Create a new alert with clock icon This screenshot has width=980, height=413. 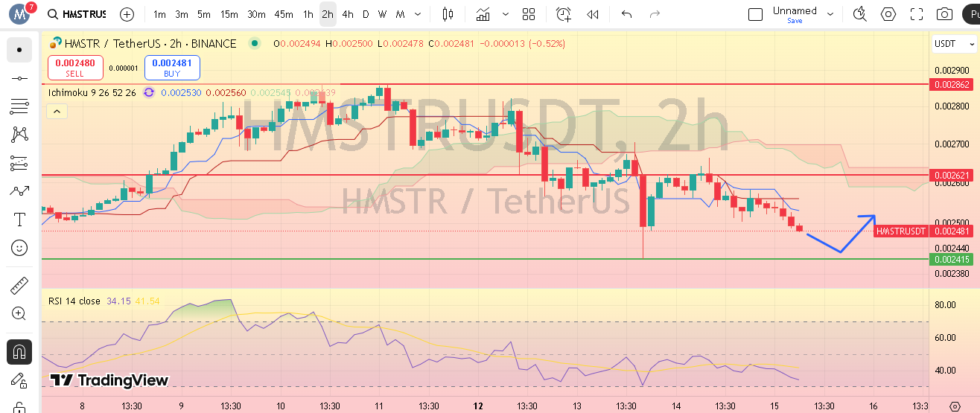pyautogui.click(x=564, y=14)
